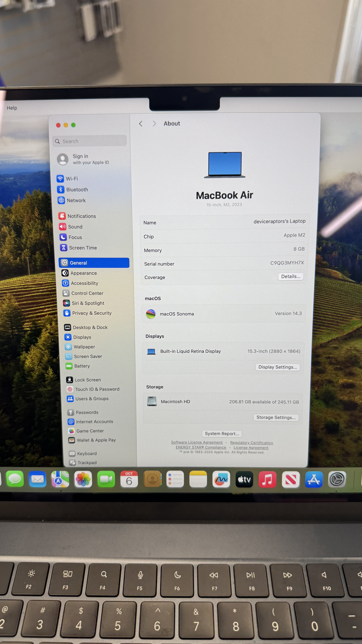Image resolution: width=362 pixels, height=644 pixels.
Task: Click the Search field in sidebar
Action: click(x=90, y=141)
